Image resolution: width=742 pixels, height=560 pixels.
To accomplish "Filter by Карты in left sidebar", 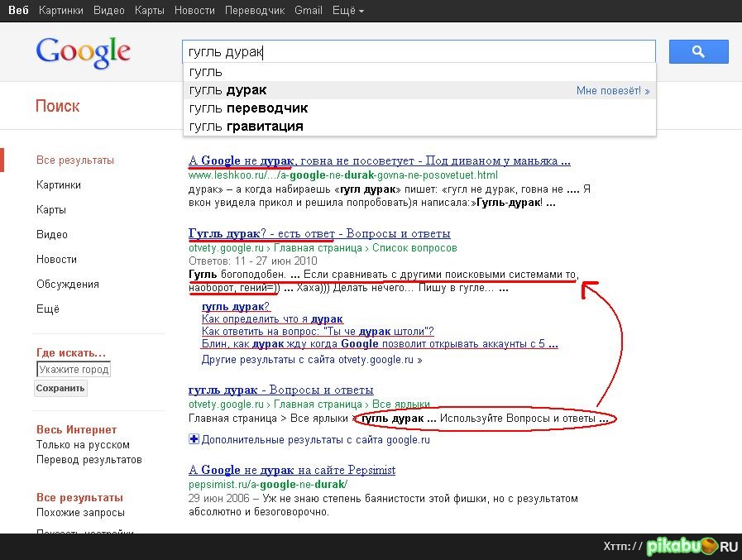I will [51, 210].
